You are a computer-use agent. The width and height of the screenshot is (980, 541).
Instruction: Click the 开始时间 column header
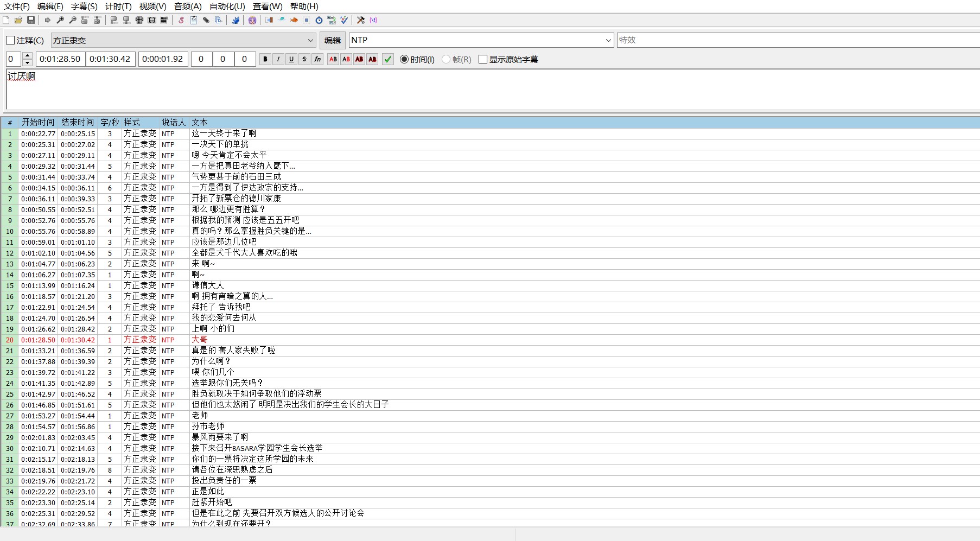tap(38, 123)
